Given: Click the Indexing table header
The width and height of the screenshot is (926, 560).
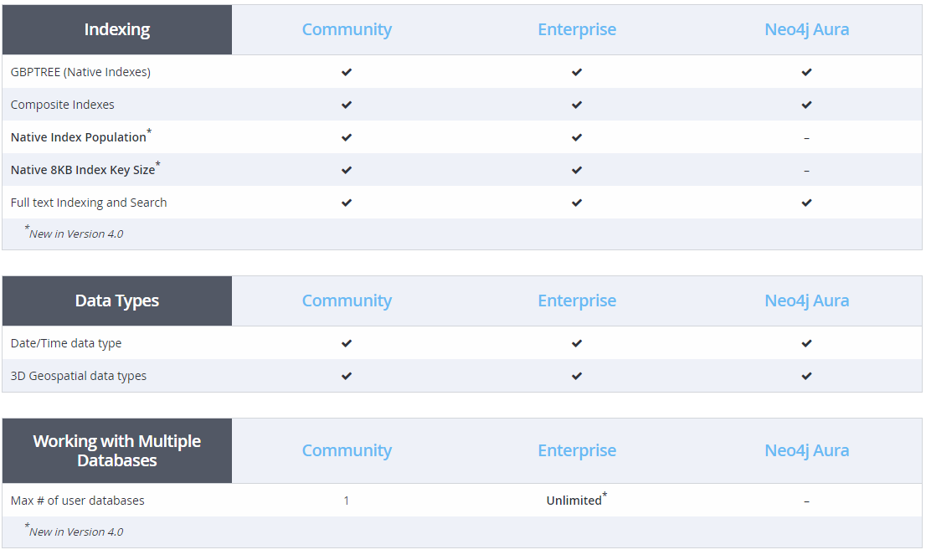Looking at the screenshot, I should pos(117,29).
